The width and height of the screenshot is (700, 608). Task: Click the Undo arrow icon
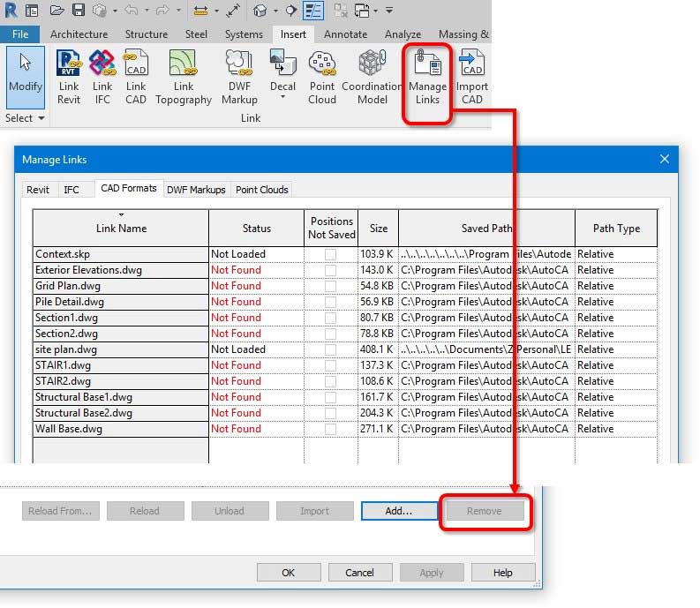132,10
